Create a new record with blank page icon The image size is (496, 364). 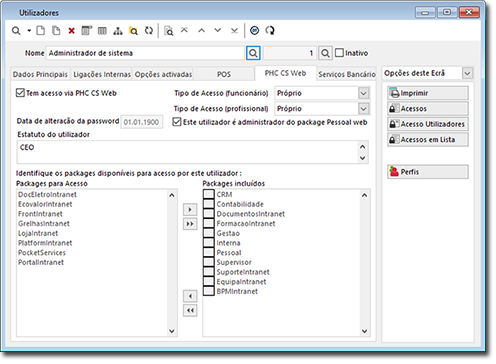pos(40,31)
